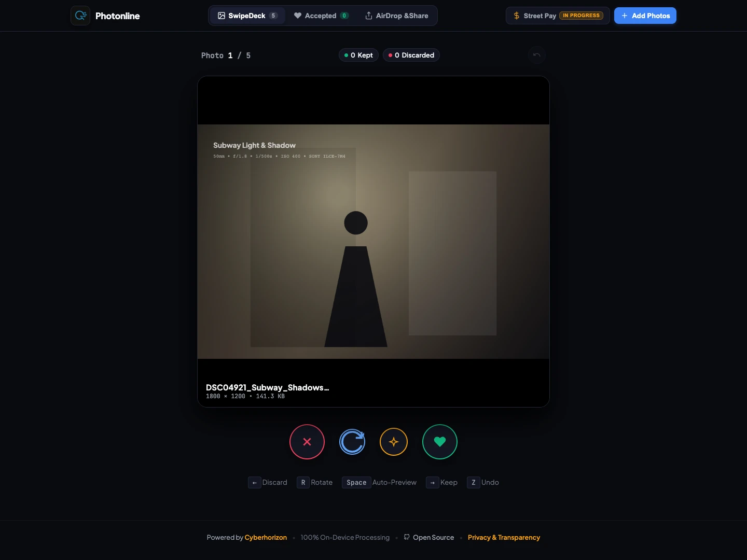Click the 0 Kept counter badge

(358, 55)
